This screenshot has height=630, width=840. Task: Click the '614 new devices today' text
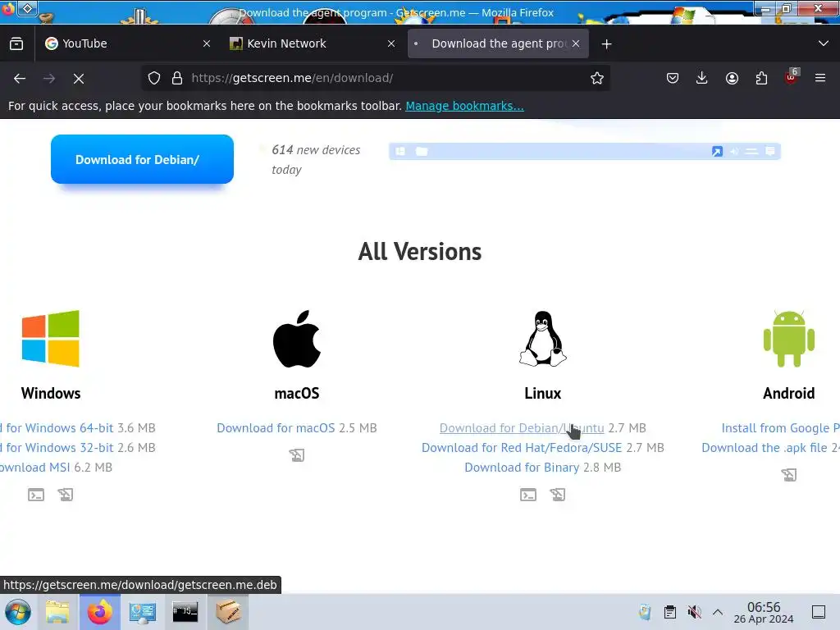316,160
